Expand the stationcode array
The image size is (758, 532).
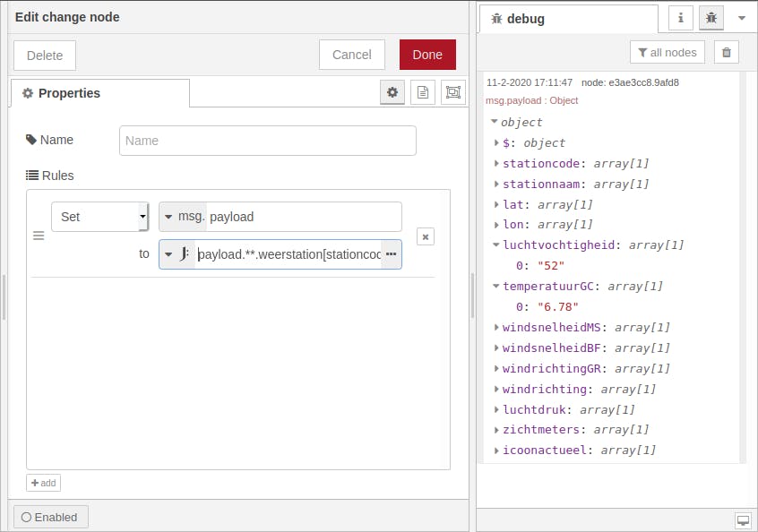tap(497, 164)
